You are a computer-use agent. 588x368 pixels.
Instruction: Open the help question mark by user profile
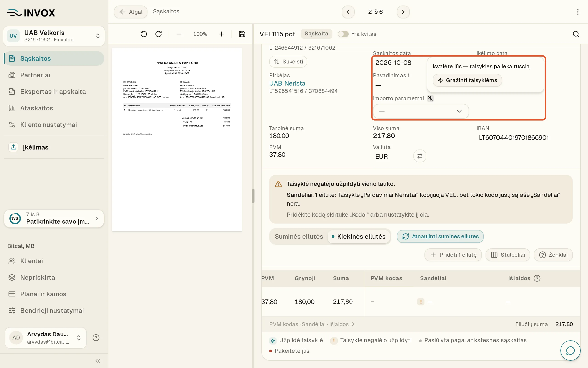tap(96, 338)
